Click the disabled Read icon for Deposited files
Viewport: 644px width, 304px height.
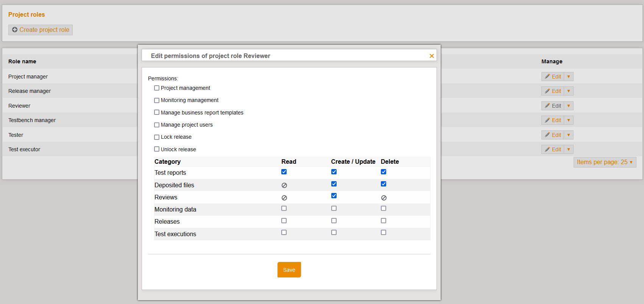pyautogui.click(x=284, y=185)
